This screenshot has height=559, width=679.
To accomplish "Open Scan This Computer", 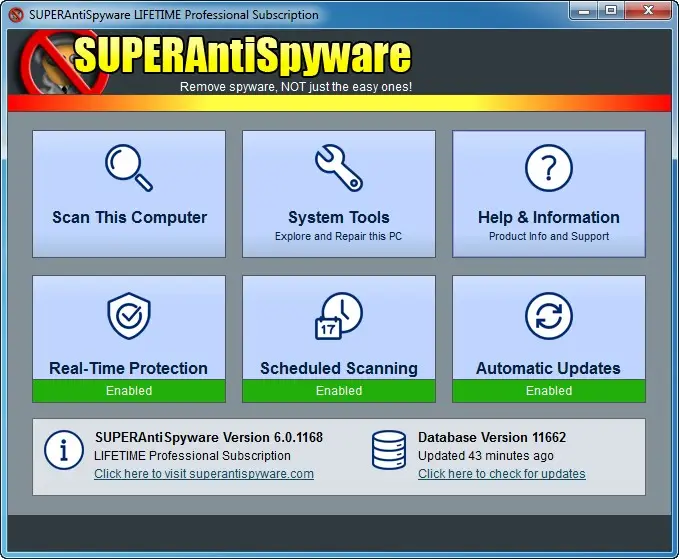I will [x=129, y=194].
